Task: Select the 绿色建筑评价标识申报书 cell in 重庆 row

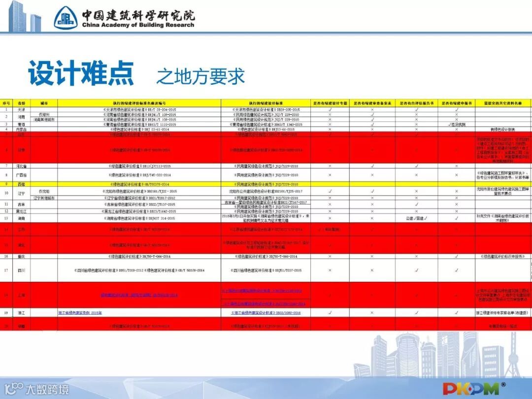Action: tap(503, 256)
